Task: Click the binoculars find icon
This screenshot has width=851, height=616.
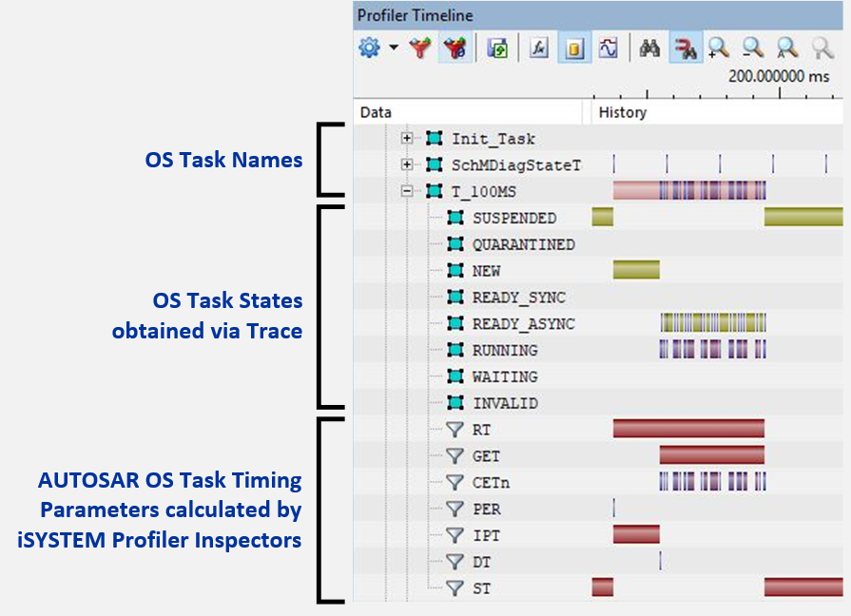Action: click(x=649, y=48)
